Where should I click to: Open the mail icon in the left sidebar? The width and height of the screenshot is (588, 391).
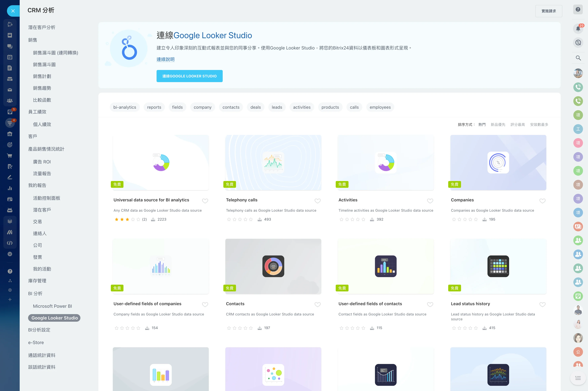point(10,90)
